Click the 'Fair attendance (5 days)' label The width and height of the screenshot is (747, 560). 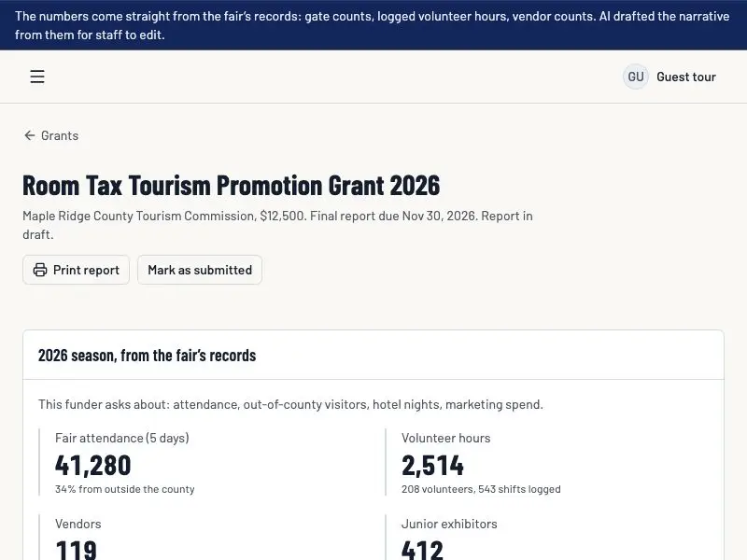point(122,438)
